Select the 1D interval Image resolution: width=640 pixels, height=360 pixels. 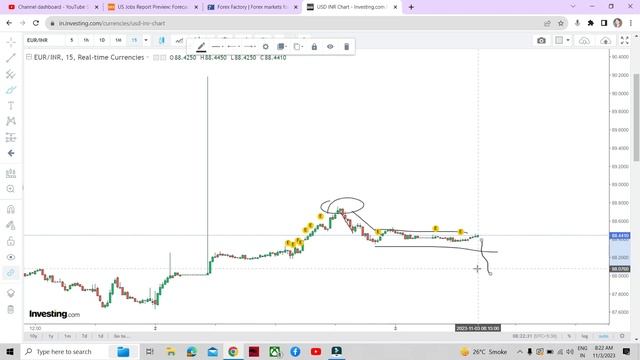pos(102,40)
